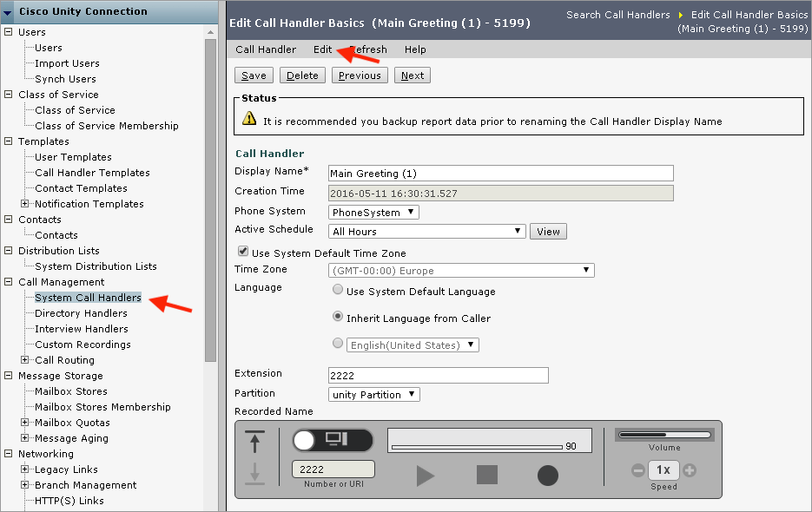Open System Call Handlers in the tree

[88, 298]
